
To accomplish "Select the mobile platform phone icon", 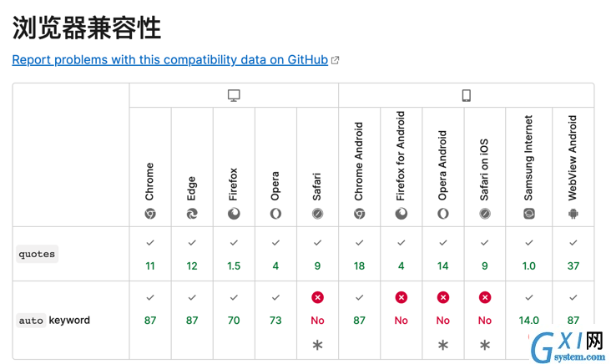I will point(467,95).
